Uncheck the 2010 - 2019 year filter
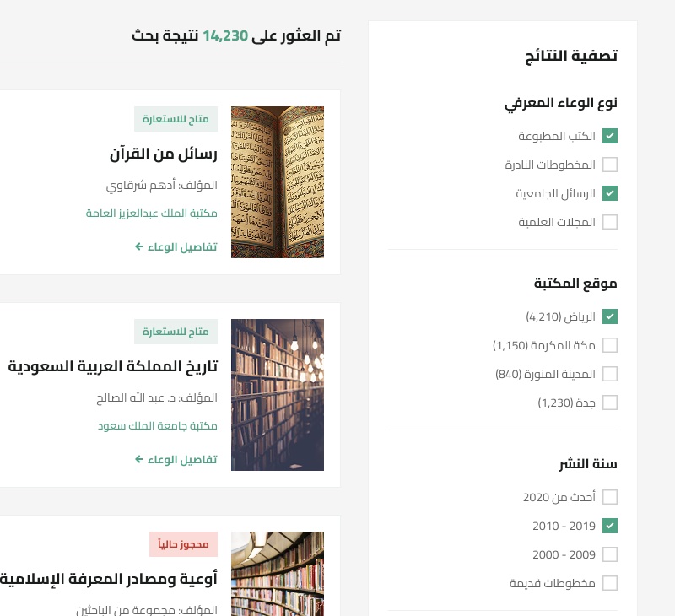 pyautogui.click(x=609, y=526)
